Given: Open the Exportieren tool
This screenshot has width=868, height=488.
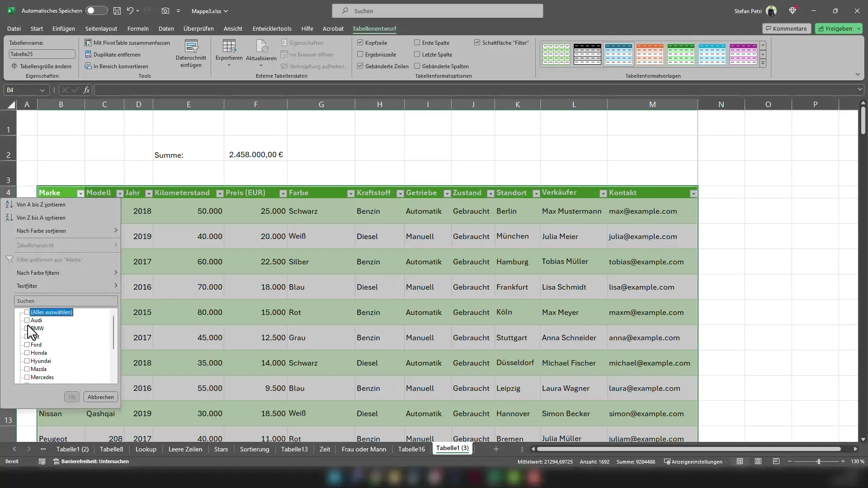Looking at the screenshot, I should [229, 54].
